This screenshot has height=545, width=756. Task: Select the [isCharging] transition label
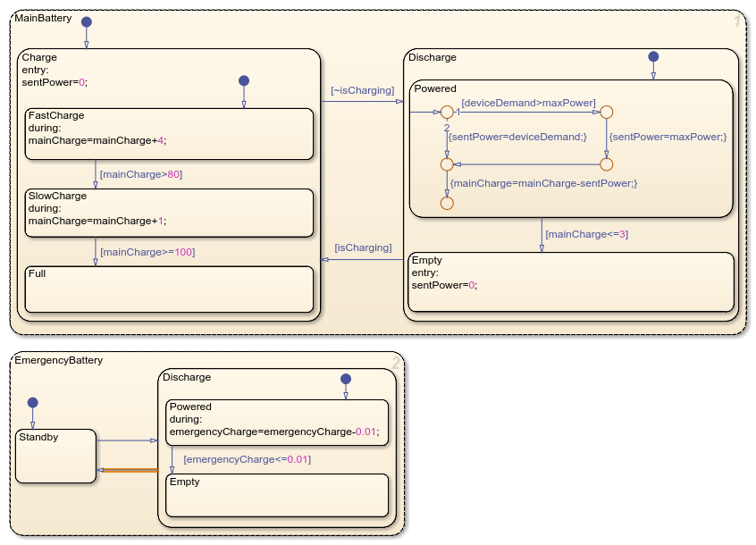(x=363, y=247)
